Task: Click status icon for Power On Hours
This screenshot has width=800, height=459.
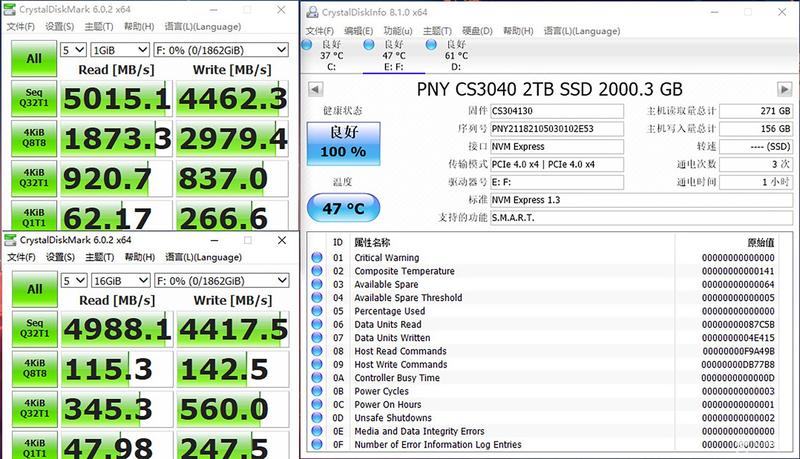Action: [x=317, y=404]
